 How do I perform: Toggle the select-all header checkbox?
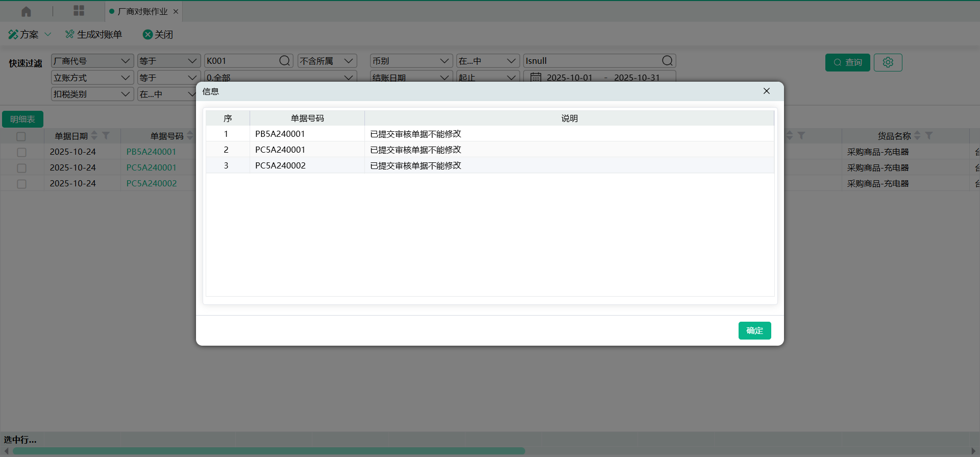tap(21, 136)
